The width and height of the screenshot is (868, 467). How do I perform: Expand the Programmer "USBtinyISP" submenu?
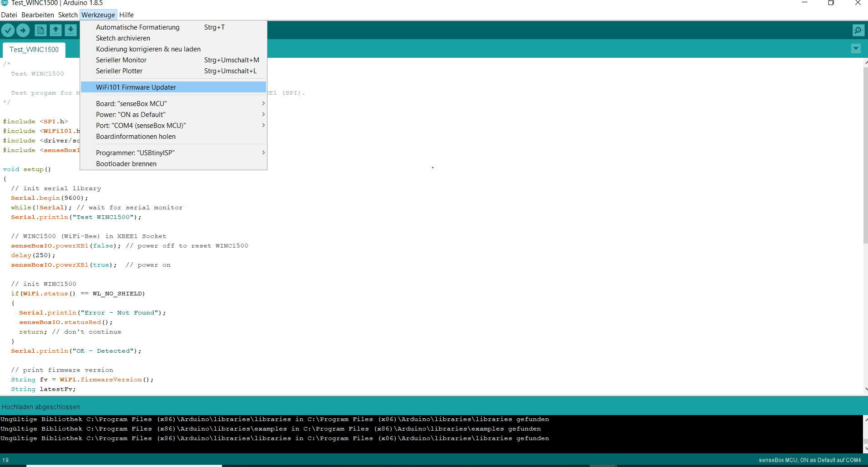coord(173,153)
